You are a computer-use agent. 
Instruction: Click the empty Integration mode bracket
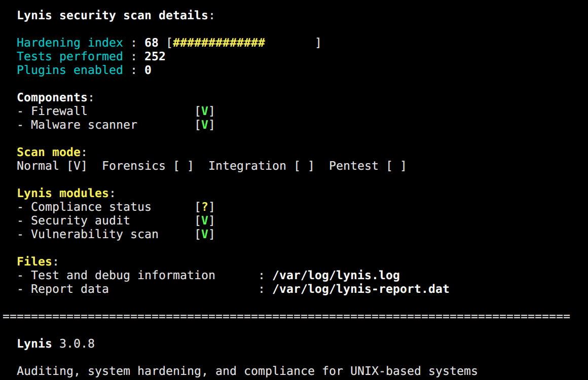coord(304,166)
